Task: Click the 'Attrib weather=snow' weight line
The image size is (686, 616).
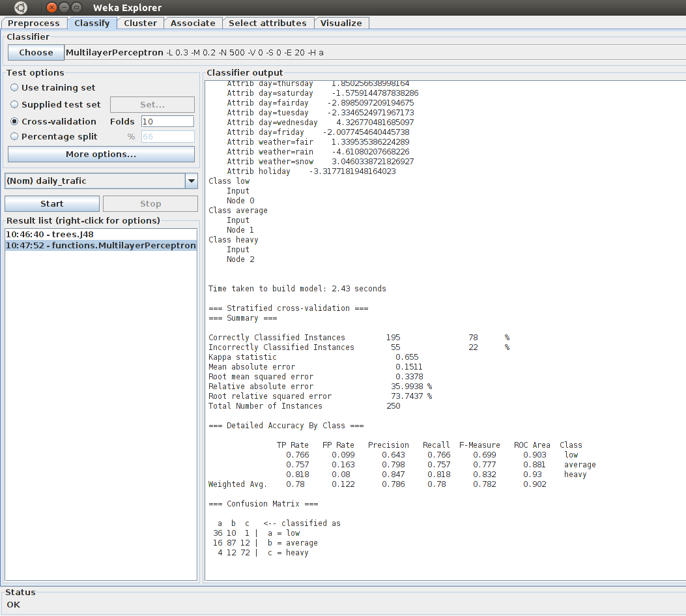Action: (x=321, y=162)
